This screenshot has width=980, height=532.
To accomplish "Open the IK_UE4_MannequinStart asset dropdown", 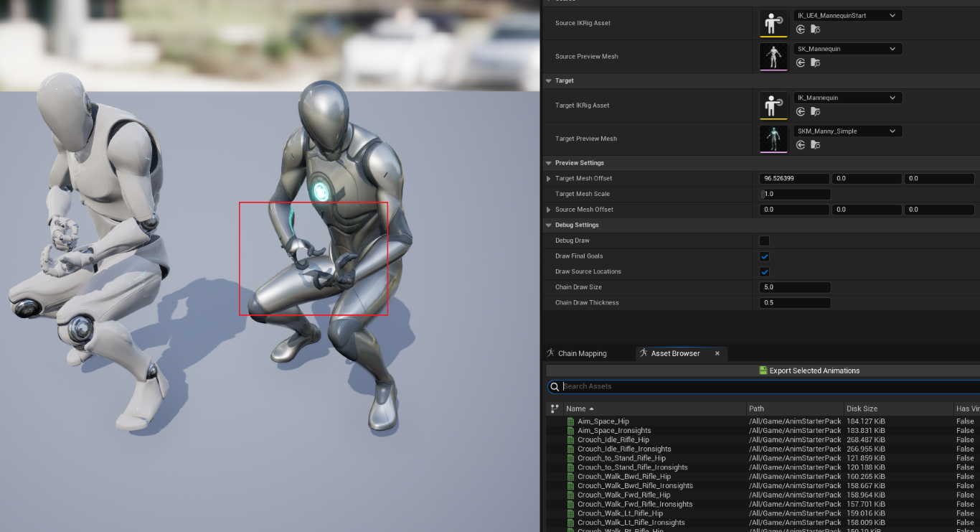I will (x=848, y=15).
